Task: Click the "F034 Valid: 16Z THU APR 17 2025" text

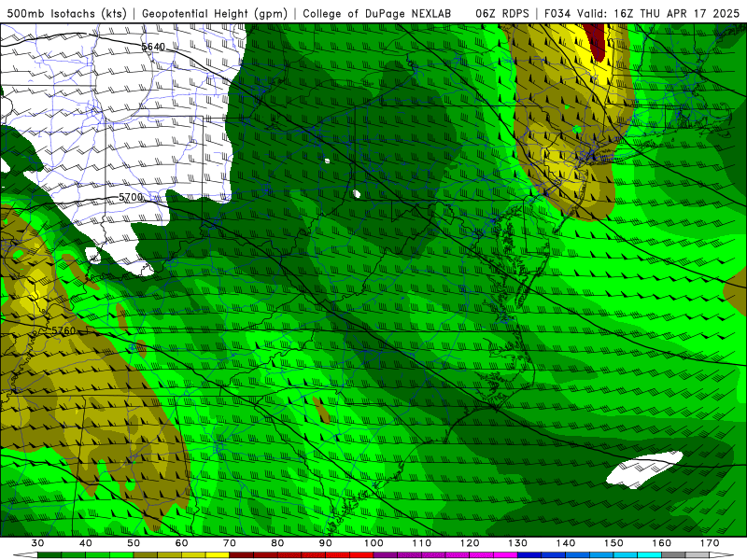Action: click(641, 13)
